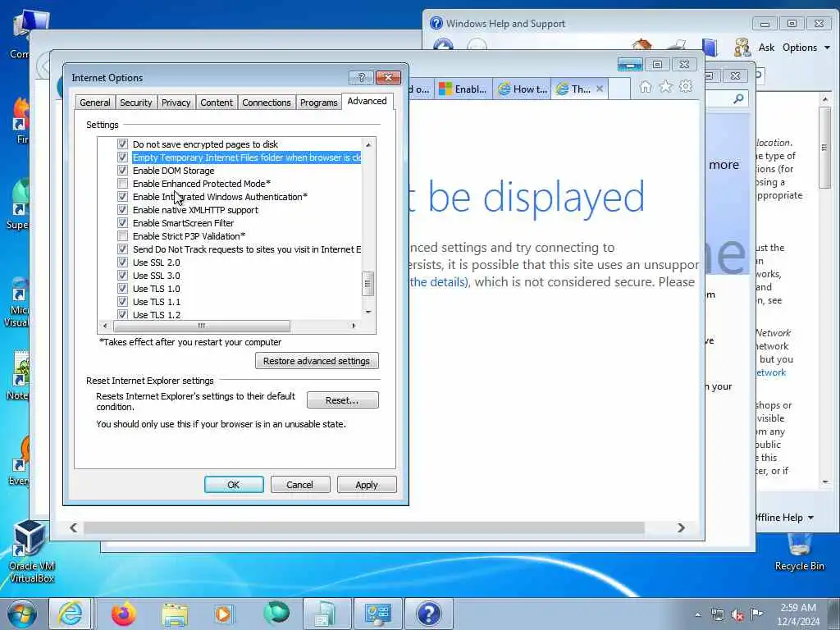Open Internet Explorer Favorites star icon
840x630 pixels.
tap(665, 86)
